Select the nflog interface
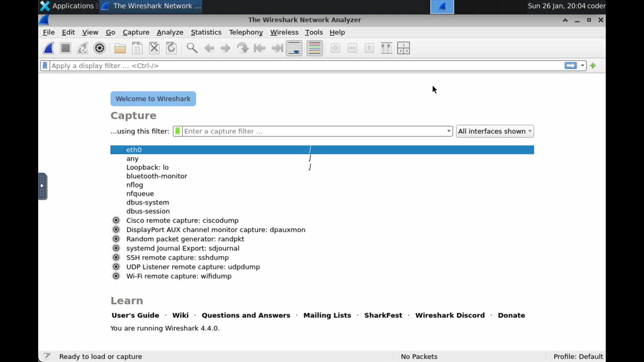Screen dimensions: 644x362 click(x=322, y=185)
